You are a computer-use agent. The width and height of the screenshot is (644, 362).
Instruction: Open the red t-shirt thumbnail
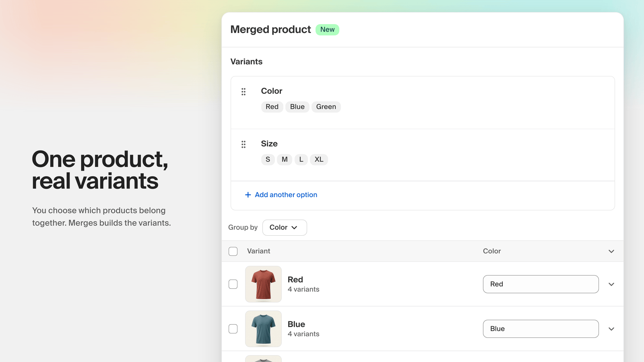pyautogui.click(x=263, y=284)
